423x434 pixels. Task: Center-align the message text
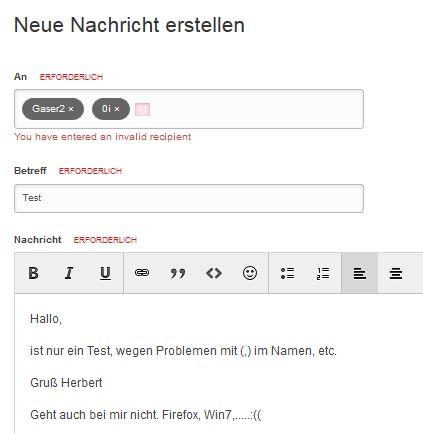pos(396,273)
